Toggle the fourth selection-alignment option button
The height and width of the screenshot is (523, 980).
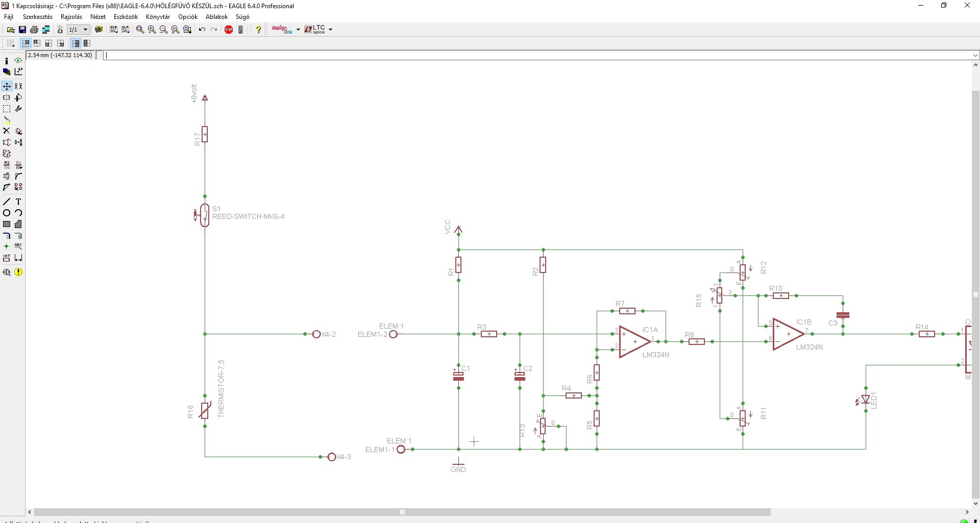[x=61, y=43]
